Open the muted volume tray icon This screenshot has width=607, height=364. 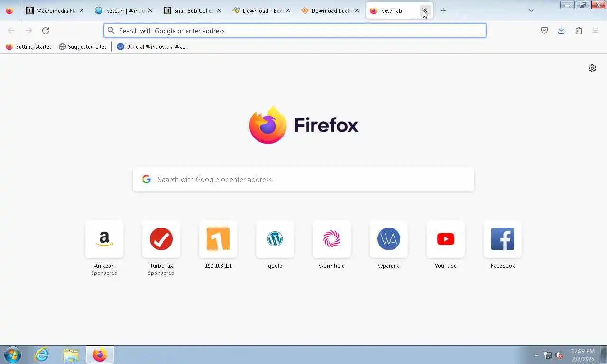560,355
